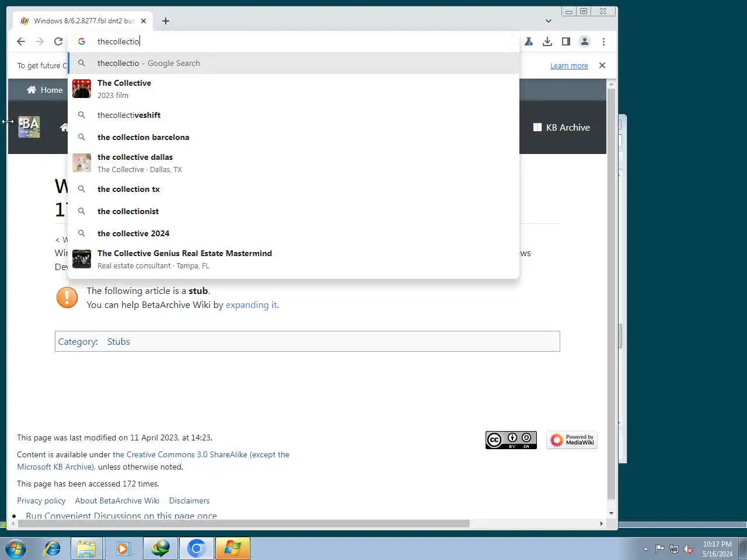Open the Chrome three-dot menu

coord(604,41)
